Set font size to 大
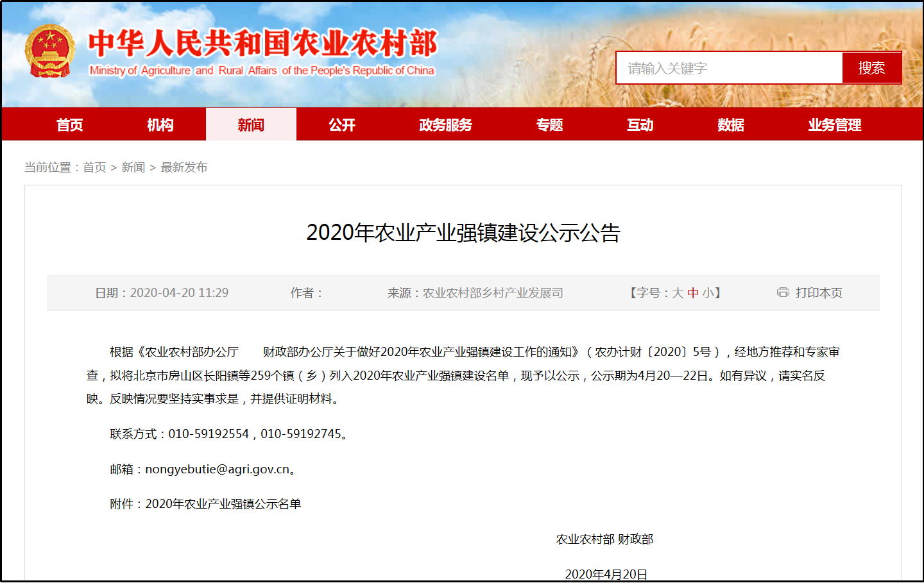Image resolution: width=924 pixels, height=583 pixels. coord(678,293)
